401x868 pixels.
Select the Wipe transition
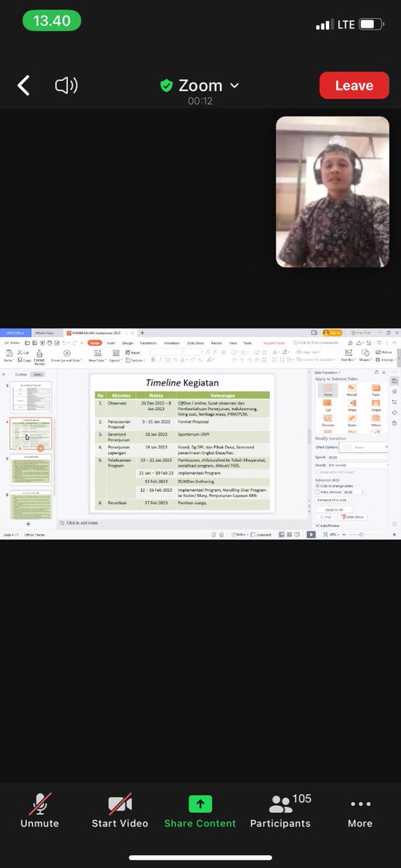click(352, 406)
